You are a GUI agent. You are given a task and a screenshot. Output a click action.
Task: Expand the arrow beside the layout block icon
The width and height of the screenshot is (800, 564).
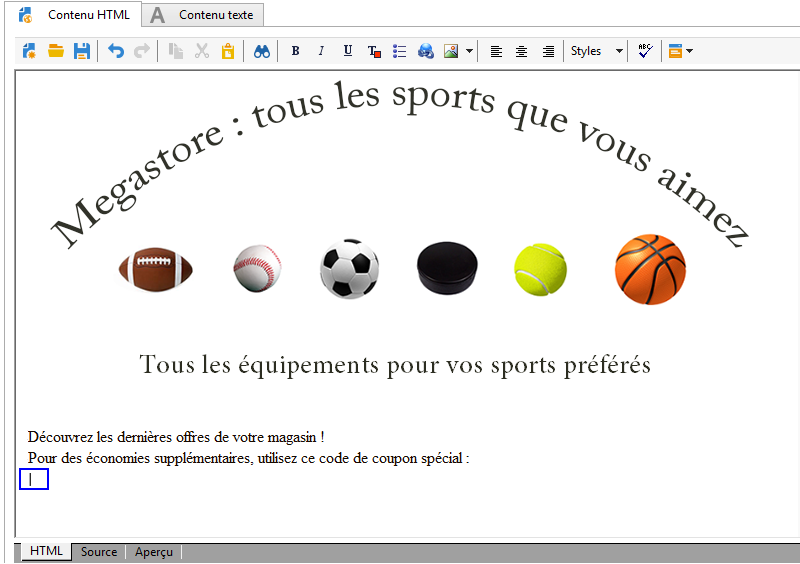tap(690, 51)
